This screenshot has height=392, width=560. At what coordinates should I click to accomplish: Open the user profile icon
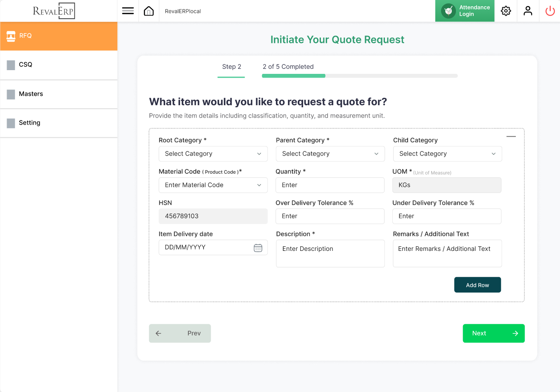(528, 11)
